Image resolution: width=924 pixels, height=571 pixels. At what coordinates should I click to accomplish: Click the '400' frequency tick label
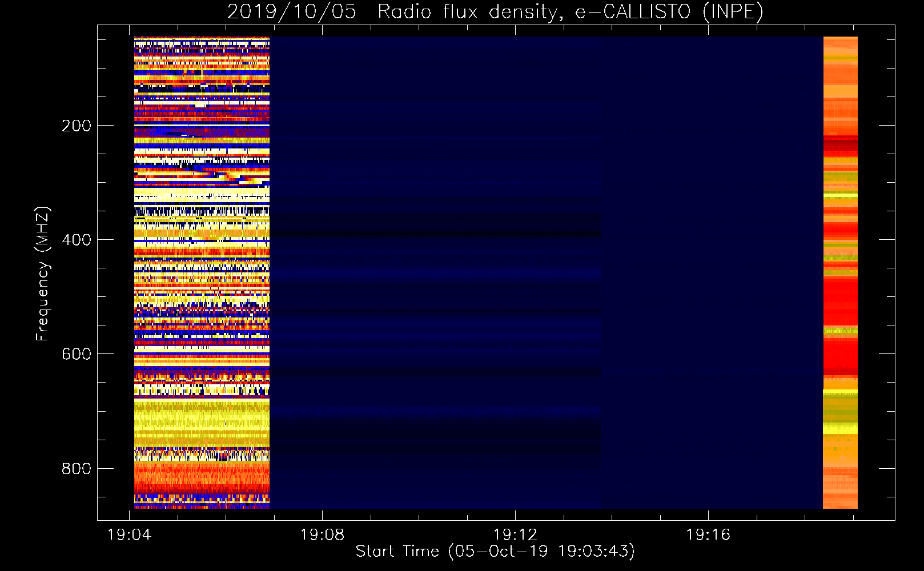[x=77, y=240]
